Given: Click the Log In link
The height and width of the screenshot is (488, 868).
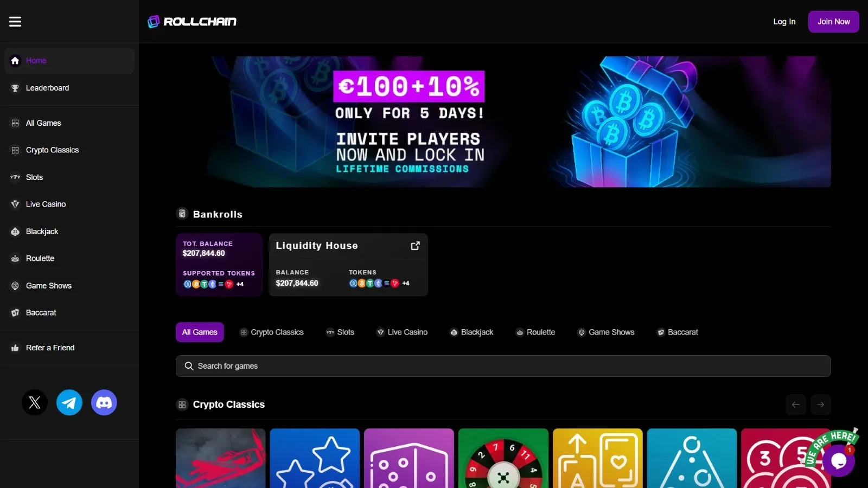Looking at the screenshot, I should (784, 22).
